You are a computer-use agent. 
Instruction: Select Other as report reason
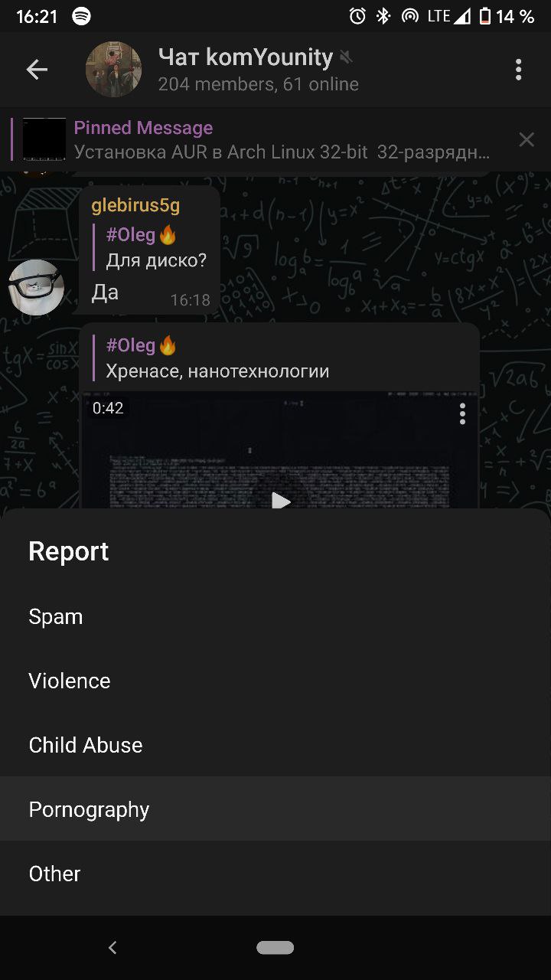coord(275,874)
